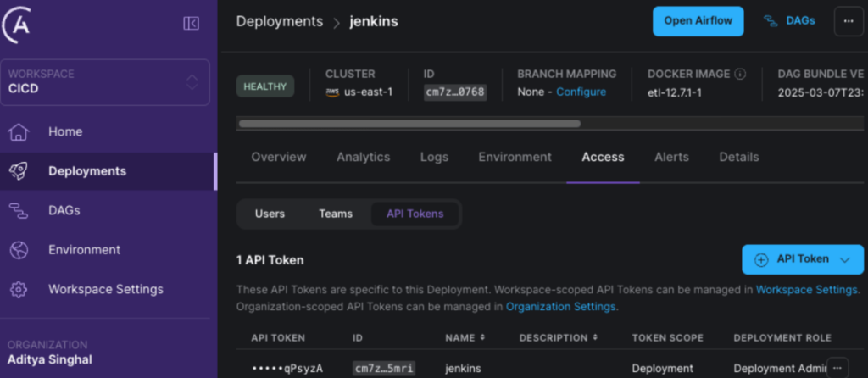
Task: Click us-east-1 cluster value
Action: [368, 92]
